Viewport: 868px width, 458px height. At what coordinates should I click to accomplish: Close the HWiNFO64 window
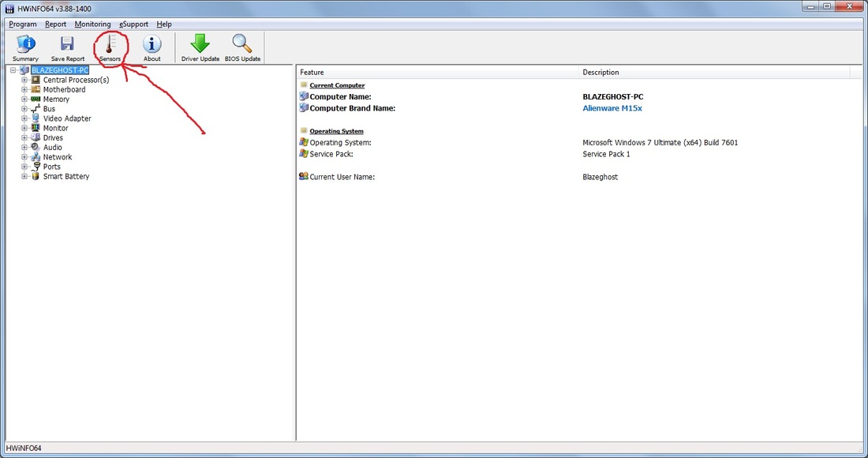pos(850,6)
